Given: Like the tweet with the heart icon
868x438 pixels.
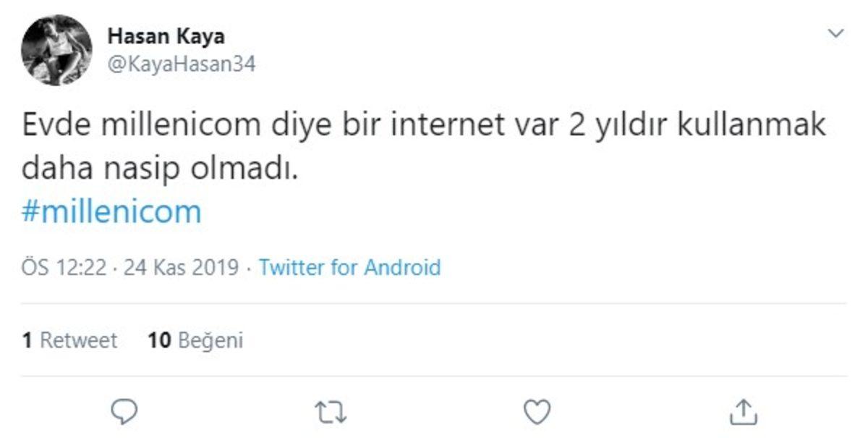Looking at the screenshot, I should point(535,411).
